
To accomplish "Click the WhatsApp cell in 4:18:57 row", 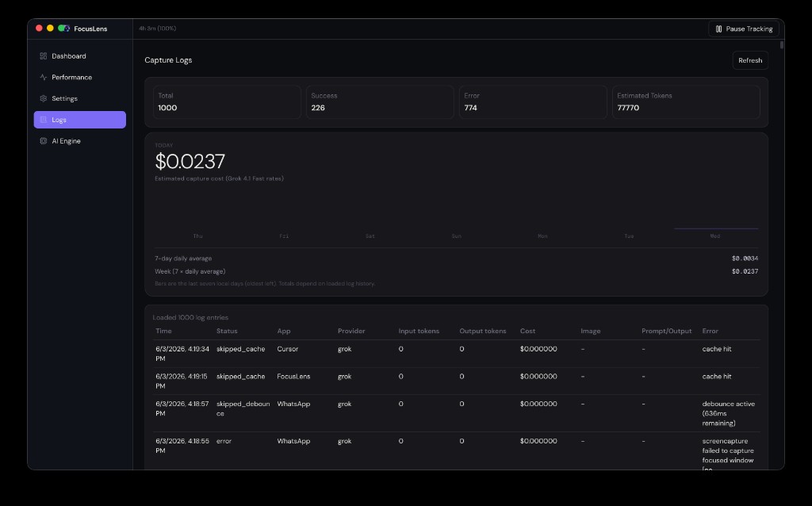I will click(293, 404).
